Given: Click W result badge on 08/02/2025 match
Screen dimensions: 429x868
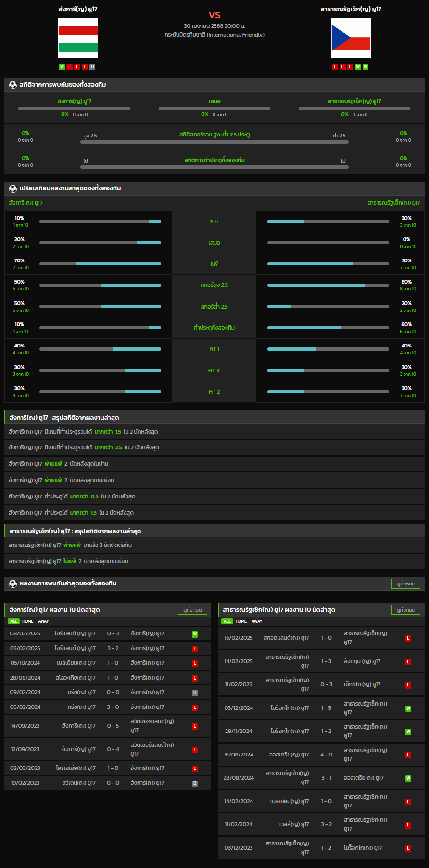Looking at the screenshot, I should pos(195,634).
